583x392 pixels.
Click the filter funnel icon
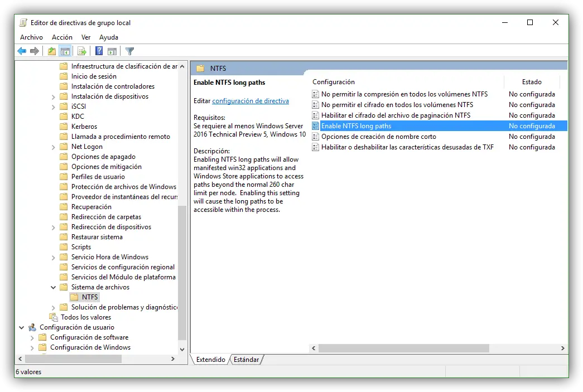(129, 51)
